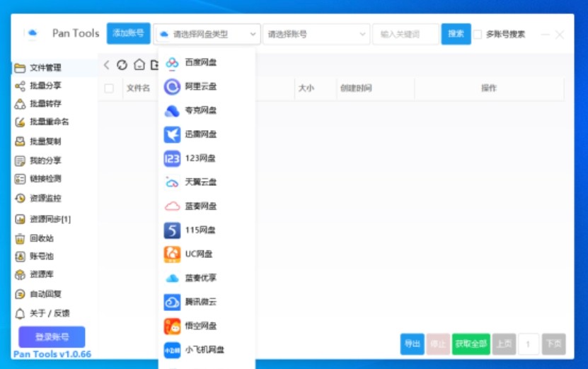588x369 pixels.
Task: Click the 大小 column header
Action: (x=306, y=88)
